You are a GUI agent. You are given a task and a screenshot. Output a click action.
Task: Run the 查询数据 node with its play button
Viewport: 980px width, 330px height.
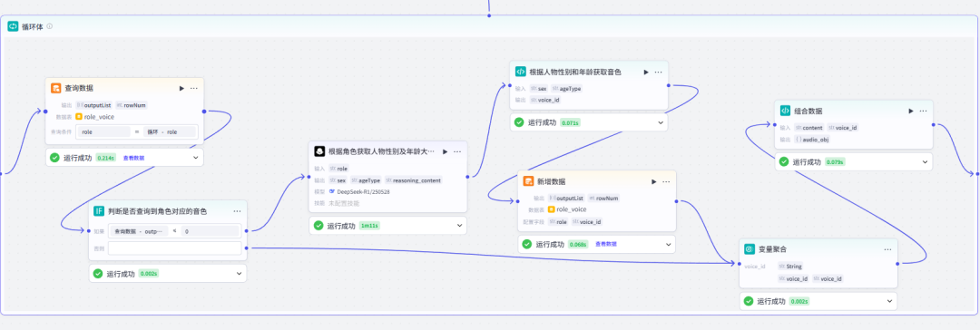click(x=181, y=88)
